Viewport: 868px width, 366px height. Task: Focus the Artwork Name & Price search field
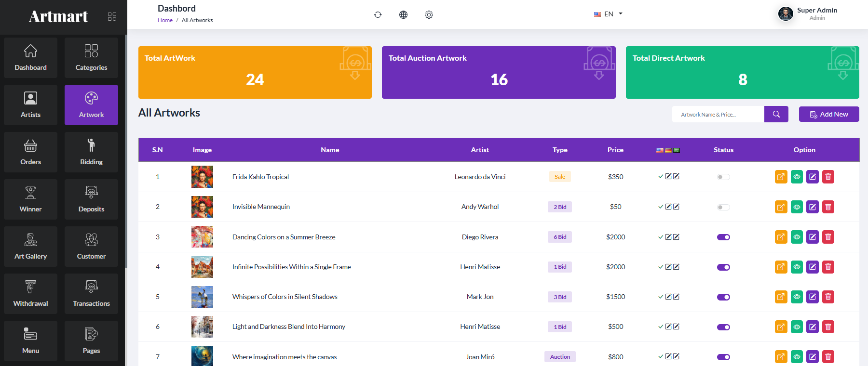[x=718, y=114]
